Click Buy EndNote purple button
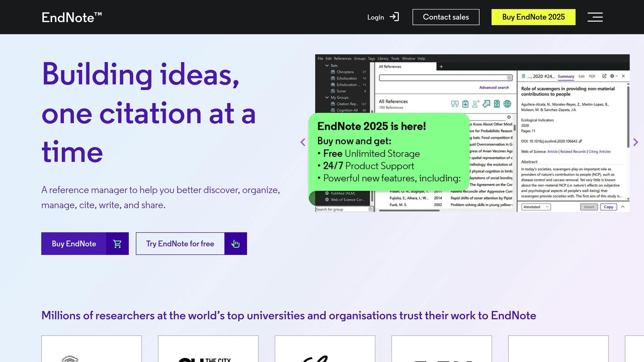644x362 pixels. coord(74,244)
